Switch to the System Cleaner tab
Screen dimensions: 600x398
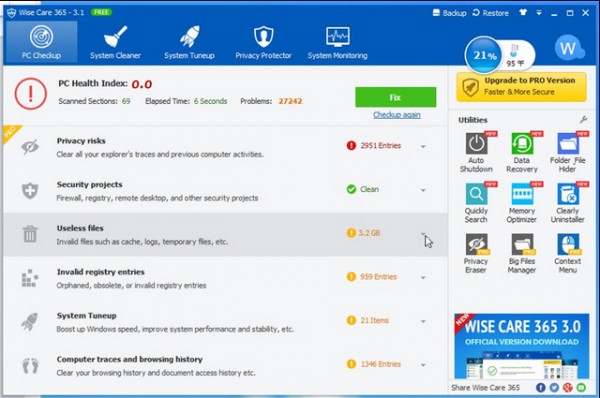tap(115, 42)
